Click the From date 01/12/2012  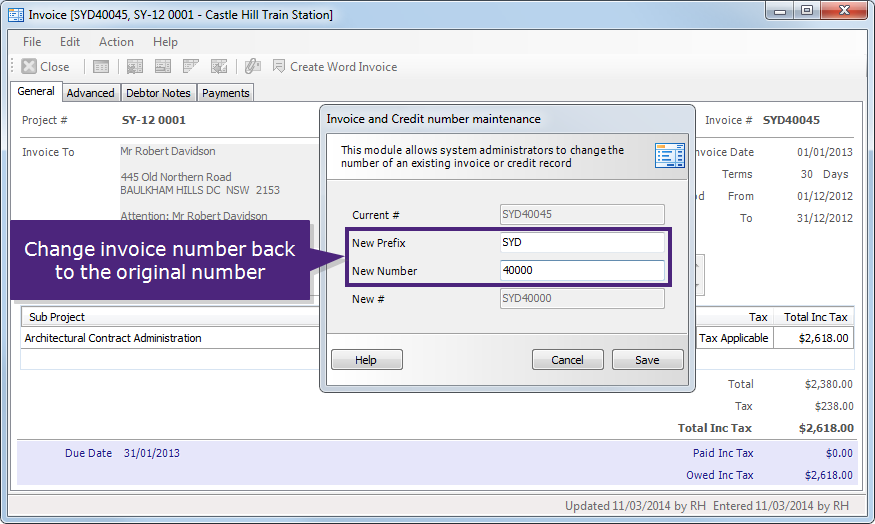(x=825, y=196)
